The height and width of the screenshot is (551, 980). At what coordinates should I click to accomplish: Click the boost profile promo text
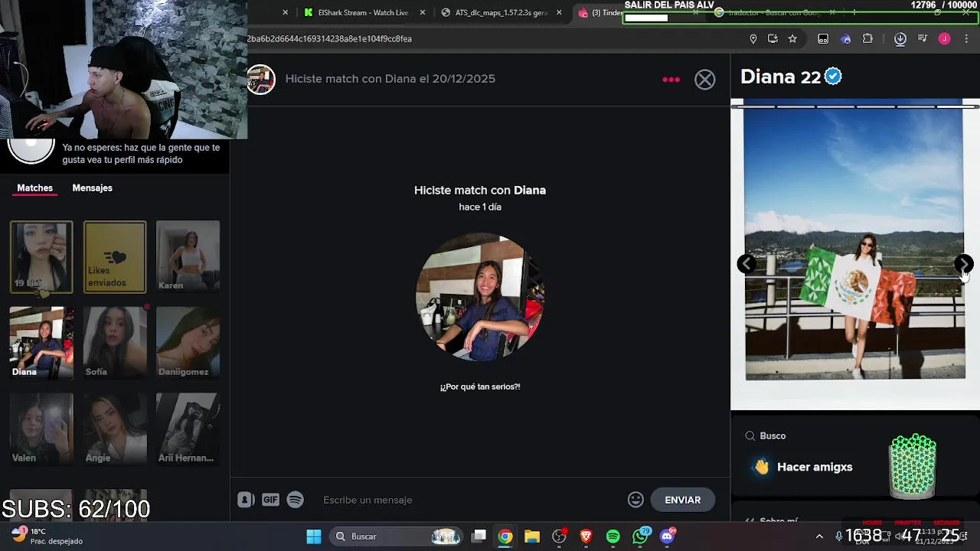(x=141, y=154)
